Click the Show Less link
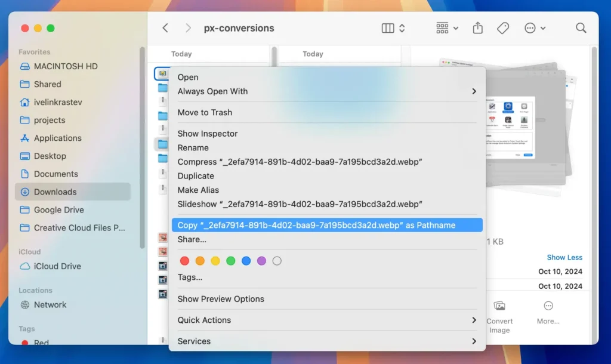611x364 pixels. 564,257
